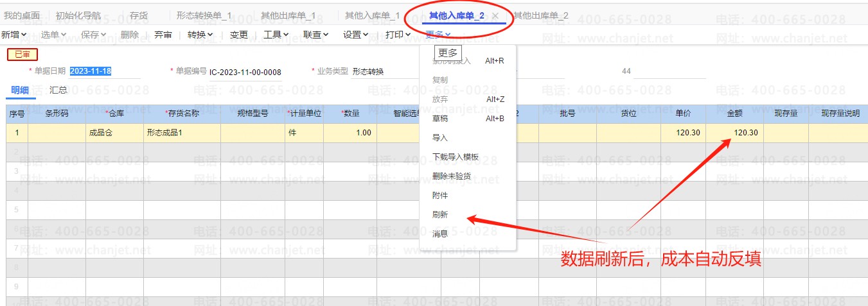Click the 金额 column header
Image resolution: width=868 pixels, height=306 pixels.
(x=734, y=114)
